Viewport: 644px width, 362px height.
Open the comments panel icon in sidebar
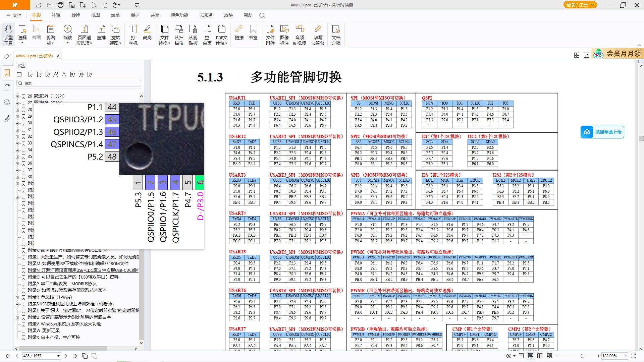coord(7,103)
